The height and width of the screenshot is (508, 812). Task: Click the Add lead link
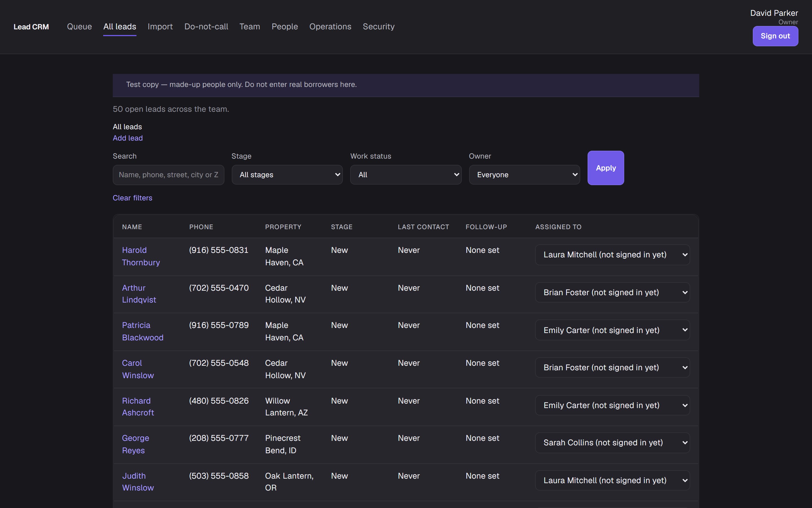click(x=128, y=138)
